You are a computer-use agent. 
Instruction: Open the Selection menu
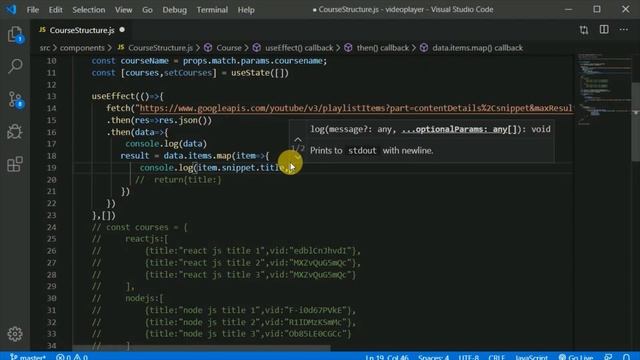click(89, 9)
